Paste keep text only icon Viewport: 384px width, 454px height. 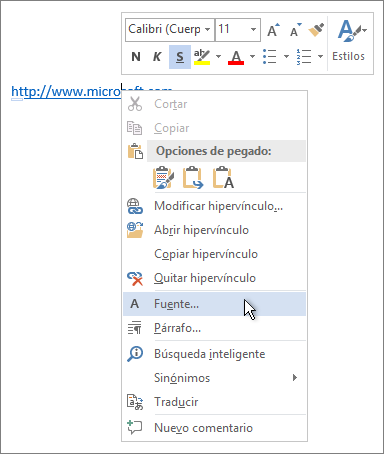point(223,178)
